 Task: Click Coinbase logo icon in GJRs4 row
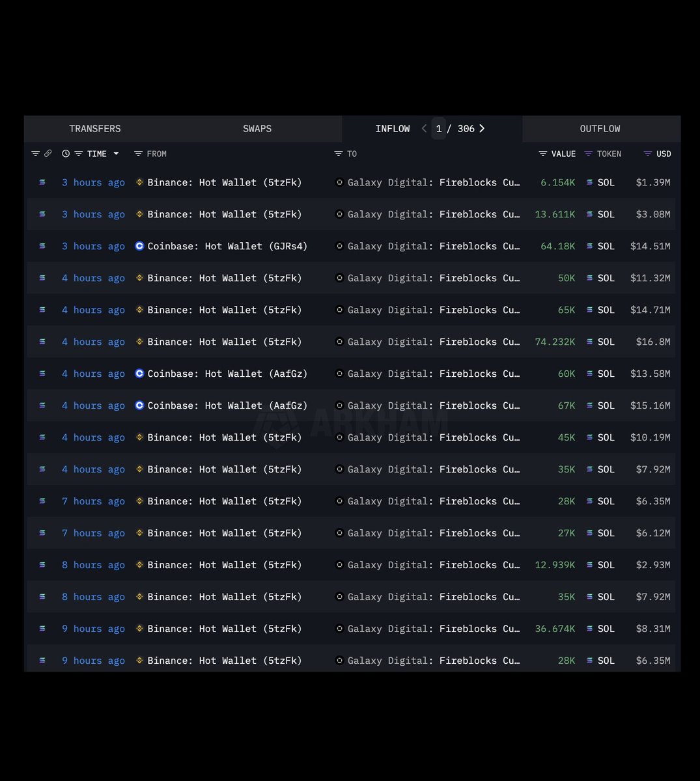[x=139, y=246]
